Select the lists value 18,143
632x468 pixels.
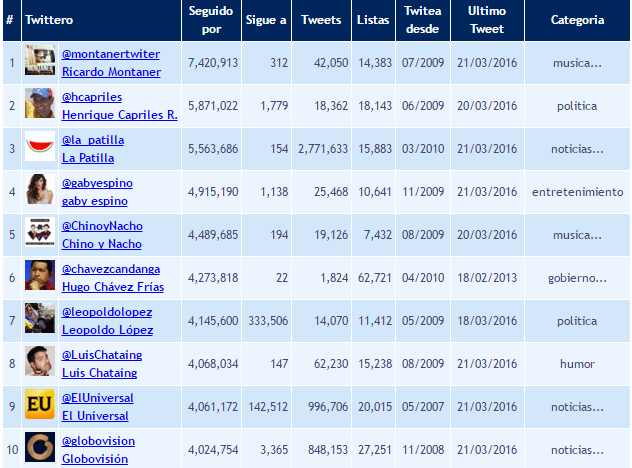(x=375, y=106)
